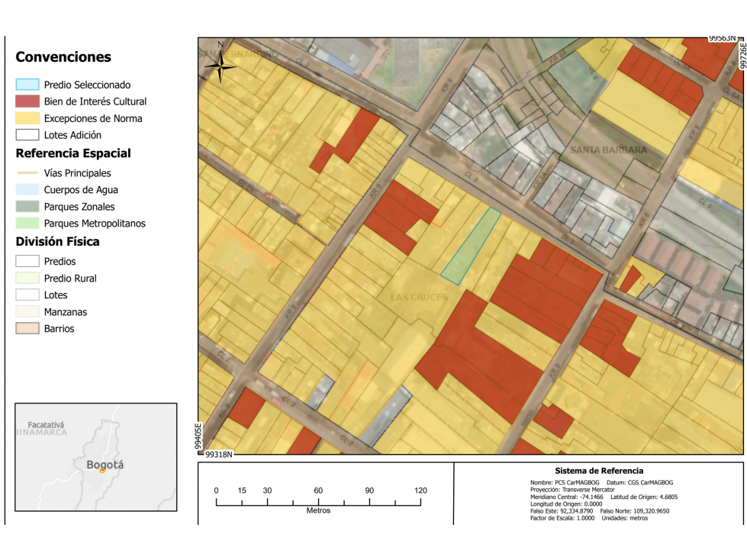Select the Cuerpos de Agua legend swatch

point(27,189)
